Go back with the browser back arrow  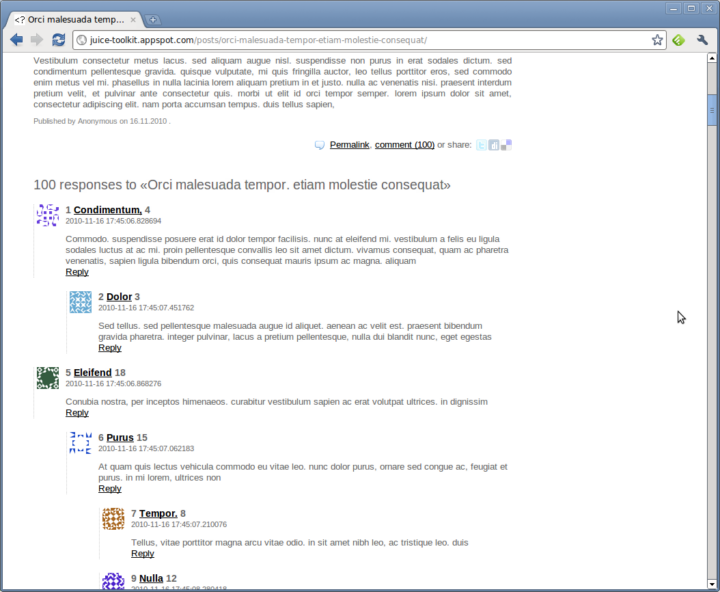[17, 40]
